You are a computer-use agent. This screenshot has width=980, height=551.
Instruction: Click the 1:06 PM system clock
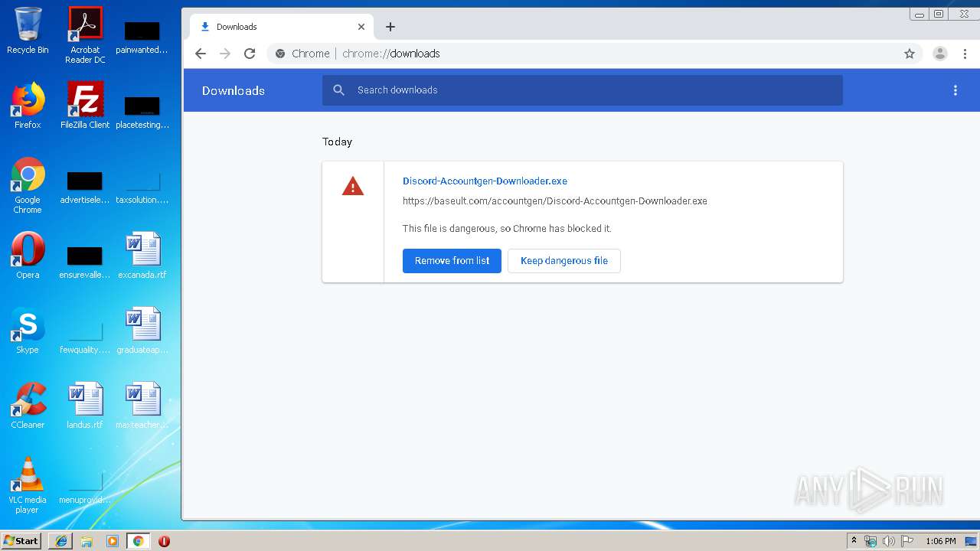941,541
